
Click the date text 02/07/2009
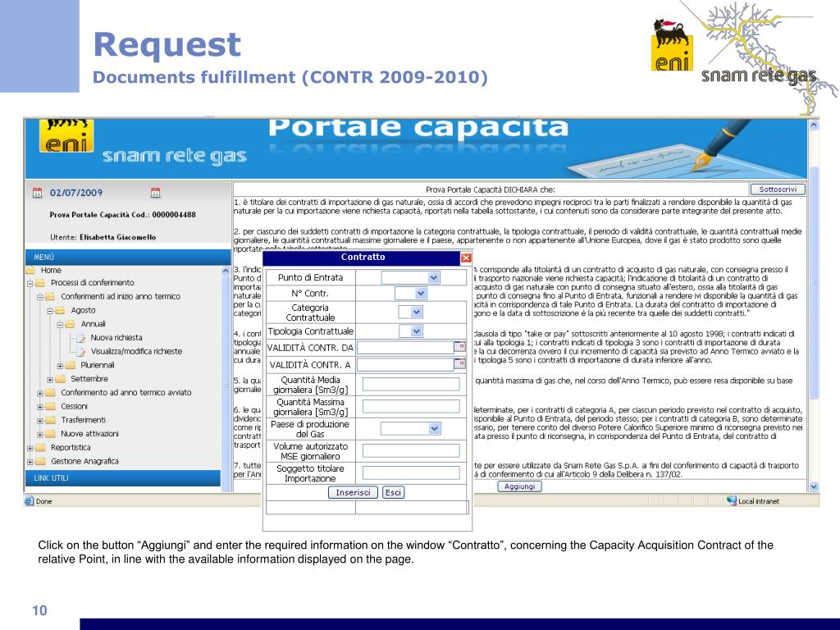tap(75, 193)
